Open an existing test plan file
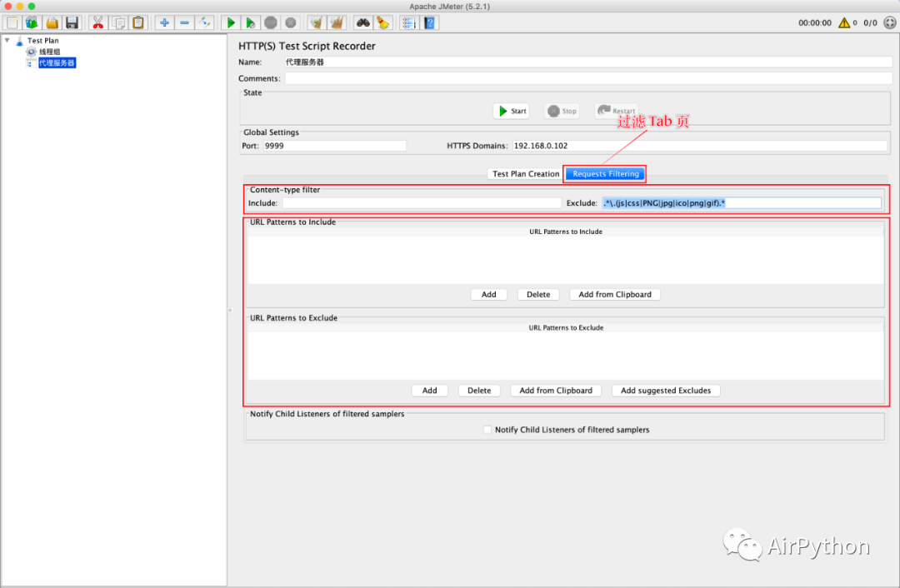Screen dimensions: 900x588 52,23
